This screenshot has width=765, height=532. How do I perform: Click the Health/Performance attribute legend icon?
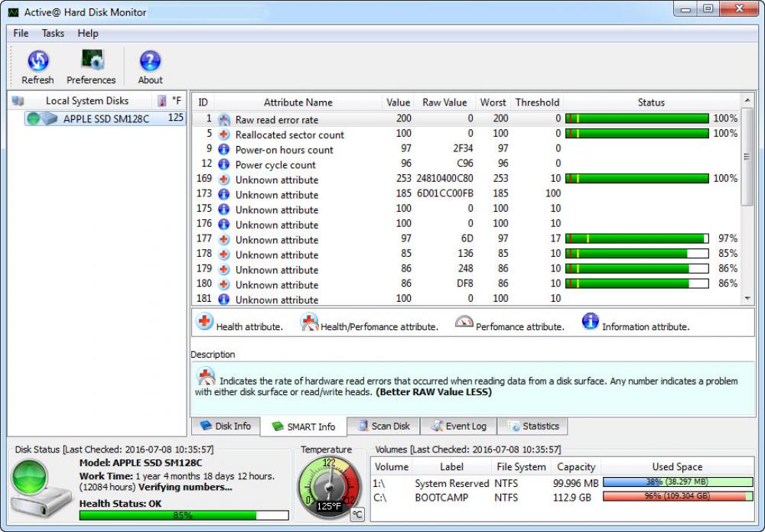(309, 322)
